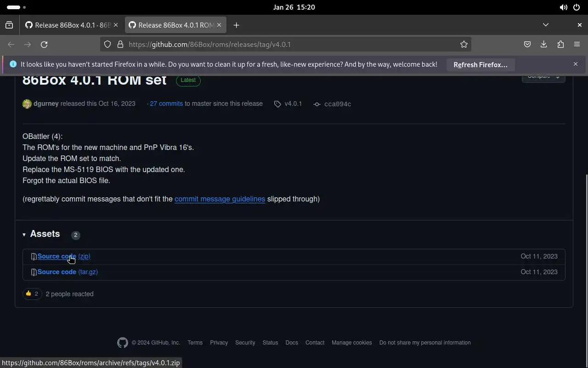Click Manage cookies in footer
The width and height of the screenshot is (588, 368).
[351, 343]
